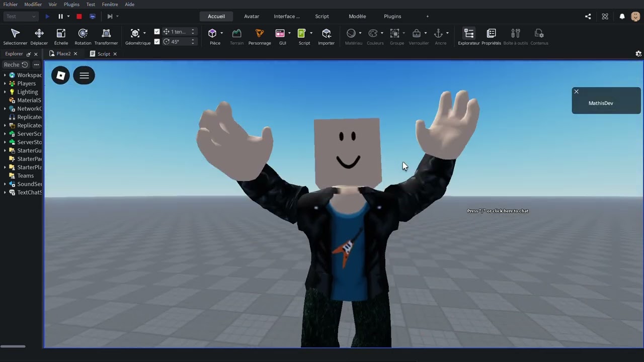The width and height of the screenshot is (644, 362).
Task: Expand the SoundService tree node
Action: [x=5, y=184]
